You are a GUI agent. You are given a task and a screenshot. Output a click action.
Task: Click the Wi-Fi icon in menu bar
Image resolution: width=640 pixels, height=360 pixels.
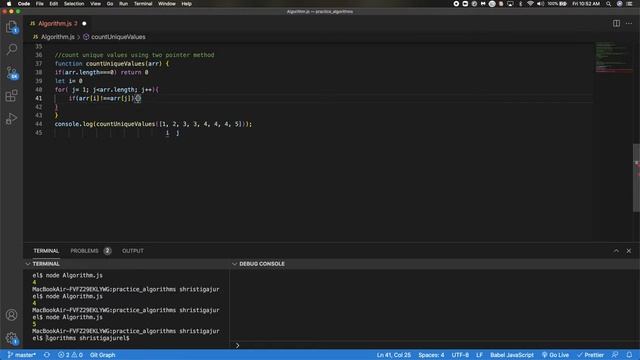point(530,4)
